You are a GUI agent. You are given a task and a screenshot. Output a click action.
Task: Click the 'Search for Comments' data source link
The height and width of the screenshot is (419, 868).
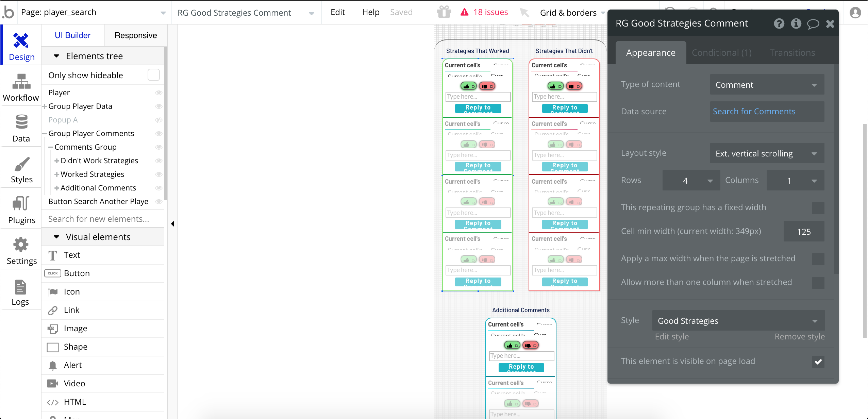[754, 112]
